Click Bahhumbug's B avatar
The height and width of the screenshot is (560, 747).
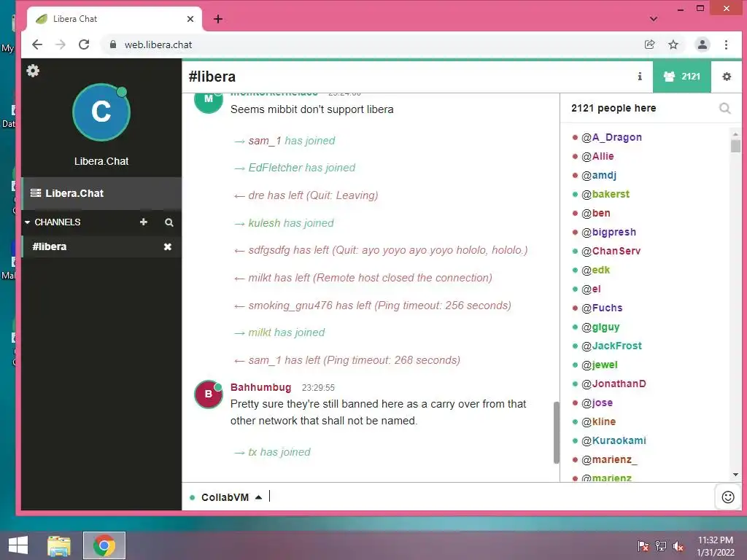(x=208, y=394)
